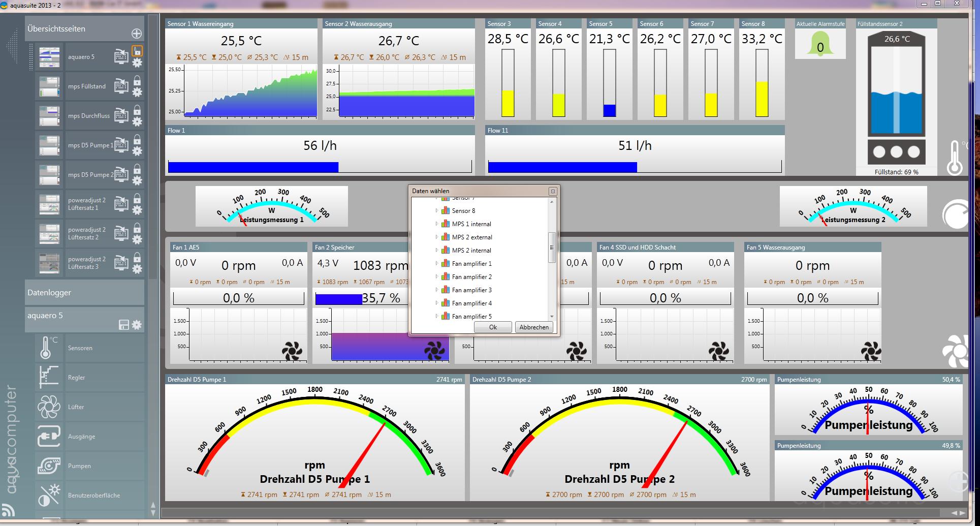
Task: Toggle the unlocked padlock on aquaero 5 page
Action: point(137,51)
